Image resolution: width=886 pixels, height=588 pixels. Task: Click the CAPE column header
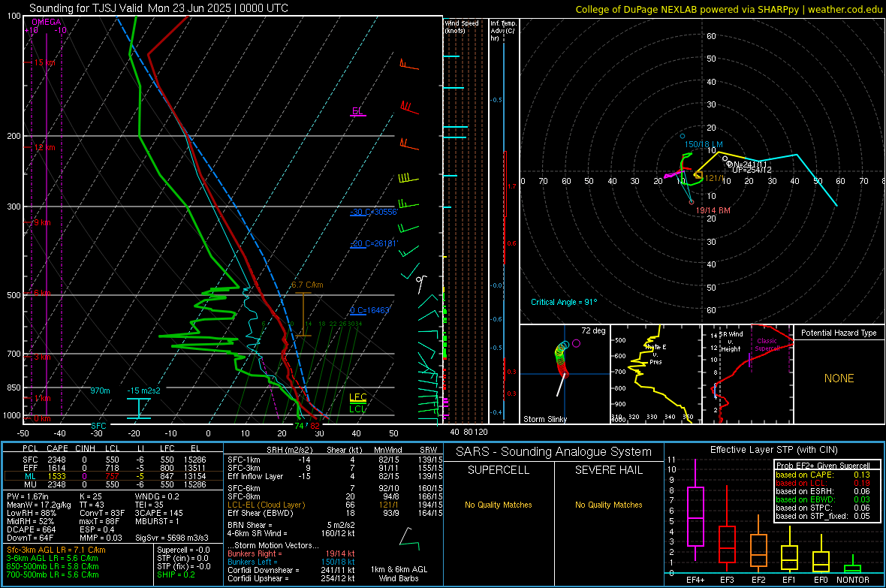(57, 448)
